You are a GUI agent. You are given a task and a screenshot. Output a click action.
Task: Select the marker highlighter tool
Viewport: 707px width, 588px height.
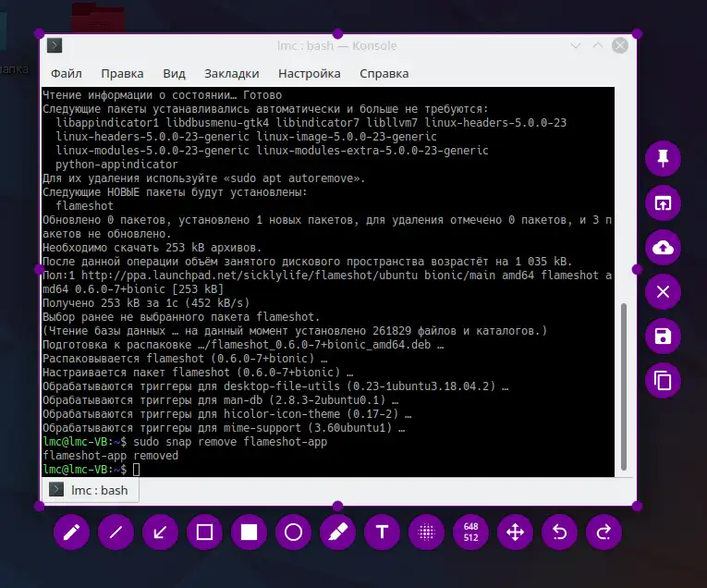tap(337, 533)
